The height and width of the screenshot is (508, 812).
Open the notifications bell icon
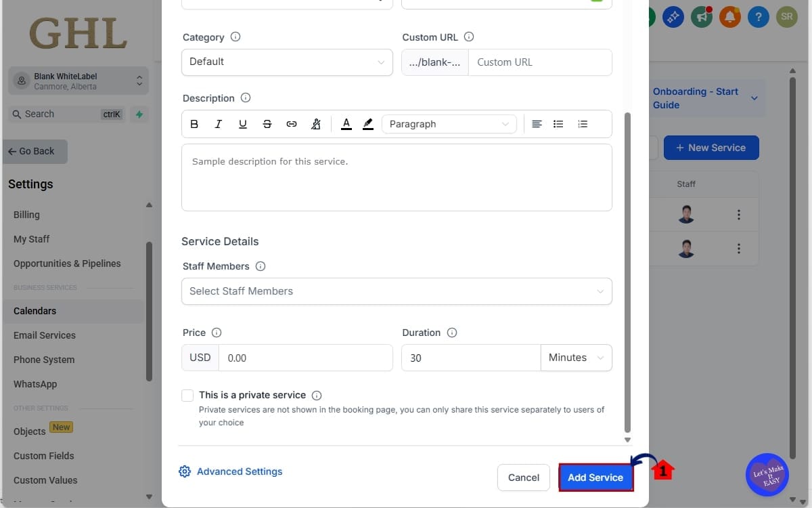[x=729, y=17]
